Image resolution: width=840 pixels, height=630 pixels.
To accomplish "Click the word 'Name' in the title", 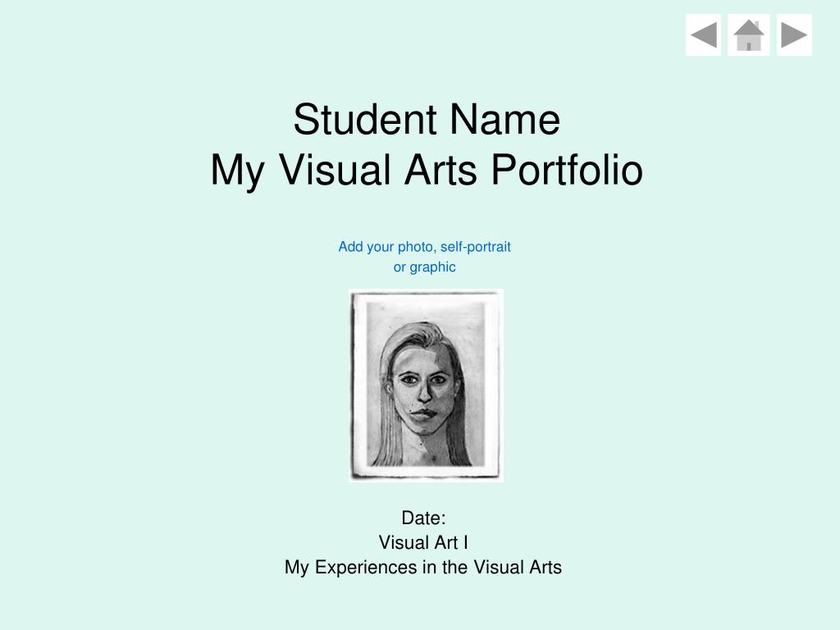I will [x=505, y=119].
